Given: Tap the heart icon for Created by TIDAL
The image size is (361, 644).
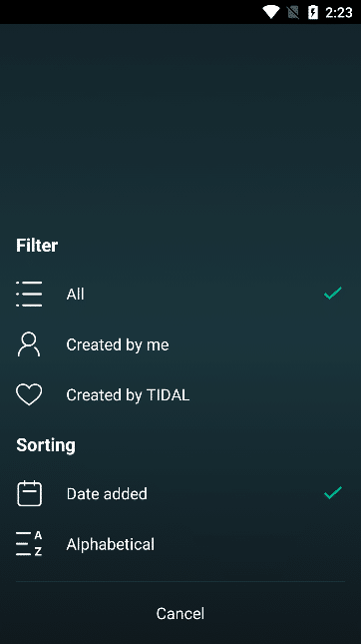Looking at the screenshot, I should [29, 394].
